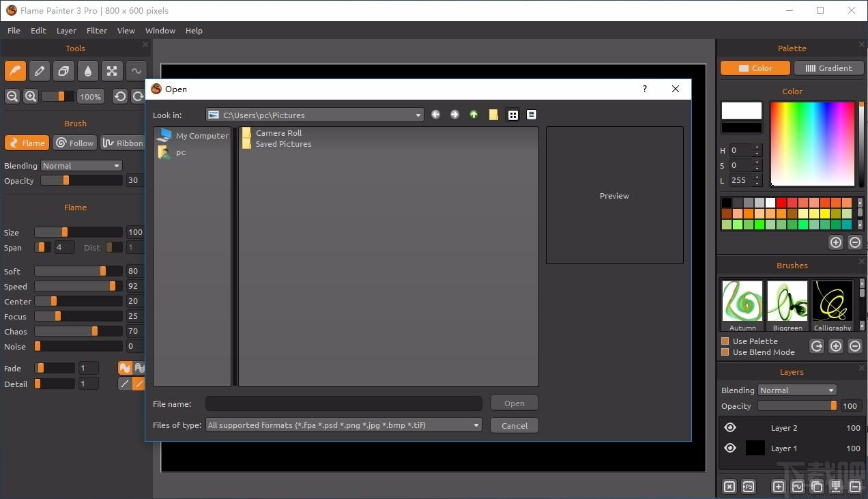The height and width of the screenshot is (499, 868).
Task: Open the Filter menu
Action: [96, 31]
